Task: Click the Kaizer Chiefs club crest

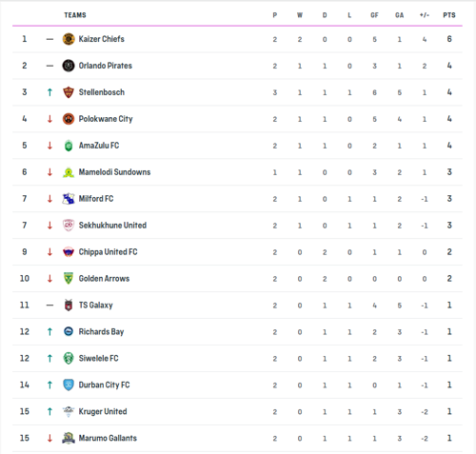Action: [x=69, y=39]
